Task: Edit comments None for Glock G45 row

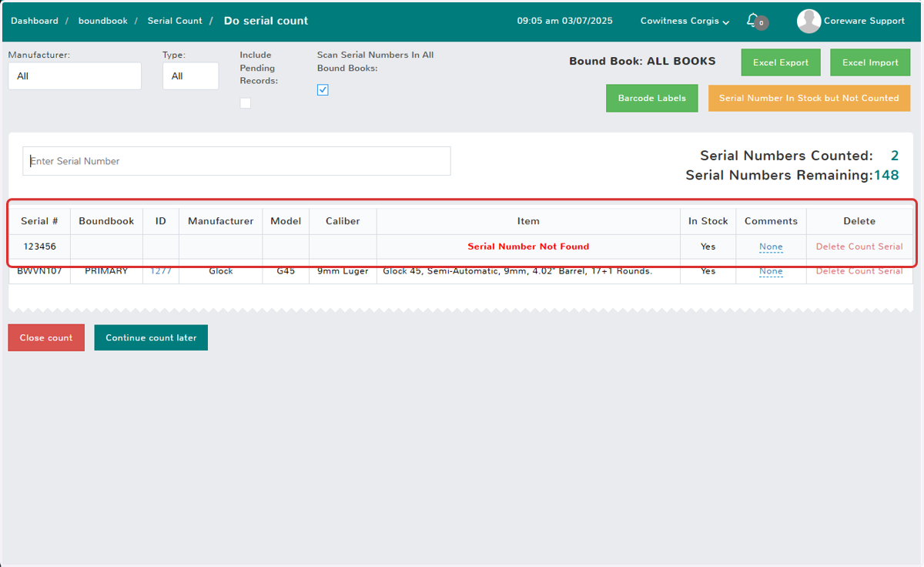Action: [x=771, y=271]
